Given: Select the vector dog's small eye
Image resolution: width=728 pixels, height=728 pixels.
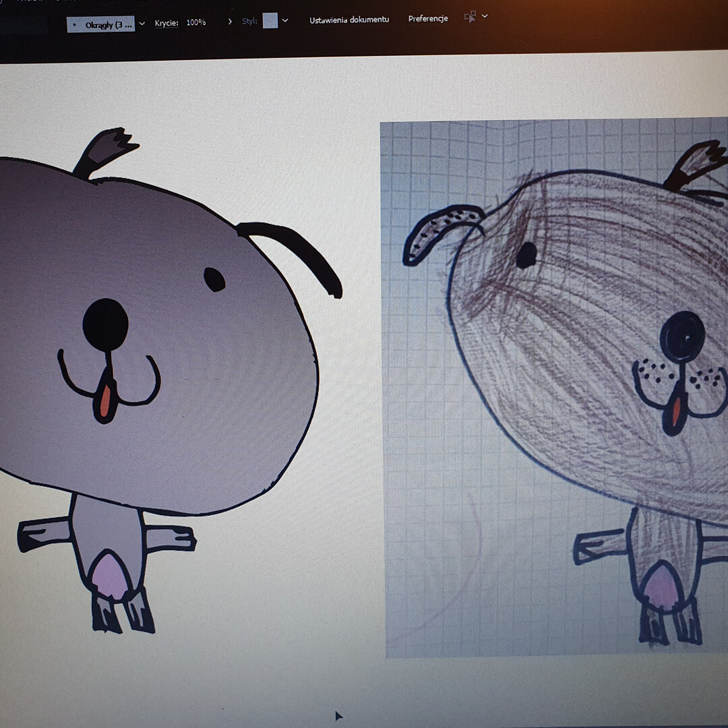Looking at the screenshot, I should pyautogui.click(x=214, y=279).
